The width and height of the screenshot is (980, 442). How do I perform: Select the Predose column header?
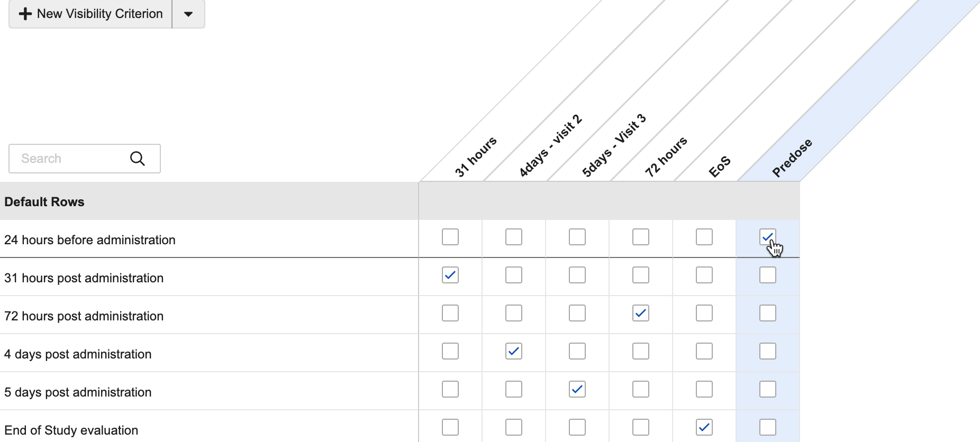[x=792, y=158]
